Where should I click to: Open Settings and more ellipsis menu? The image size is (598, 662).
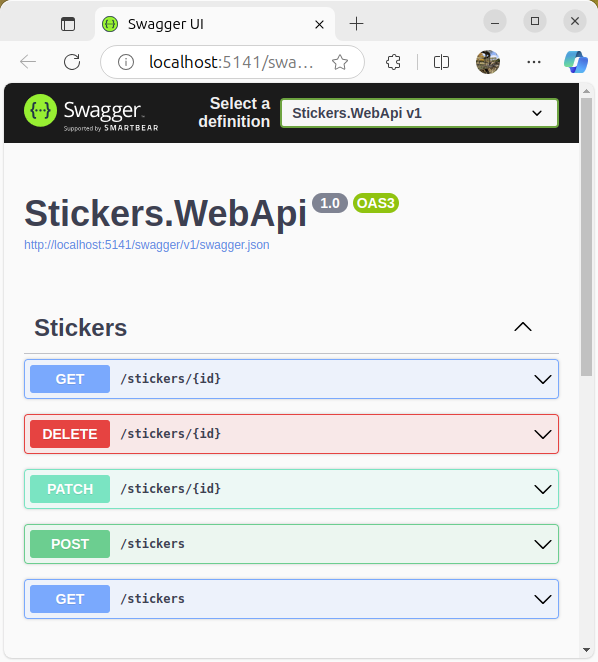click(x=534, y=62)
